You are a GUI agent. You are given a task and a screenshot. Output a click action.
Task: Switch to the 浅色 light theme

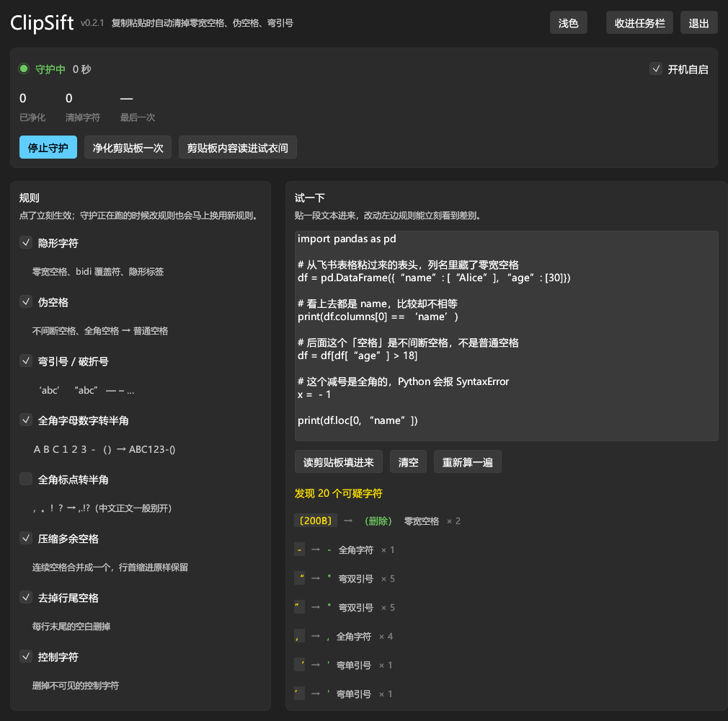(x=568, y=23)
